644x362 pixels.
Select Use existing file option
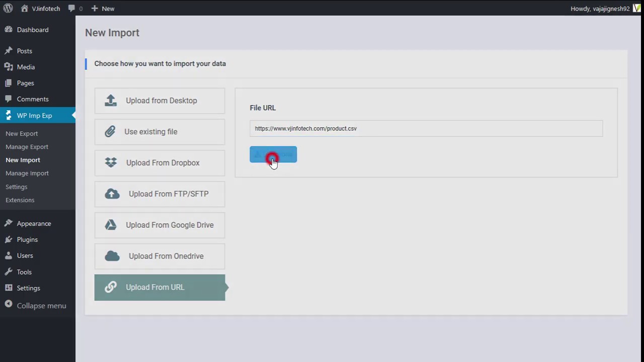tap(159, 132)
